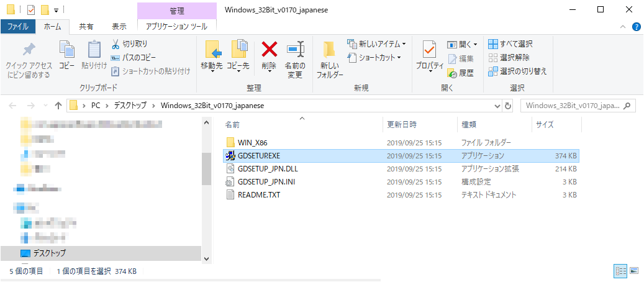Click the 管理 contextual tab header
The height and width of the screenshot is (282, 644).
[176, 11]
